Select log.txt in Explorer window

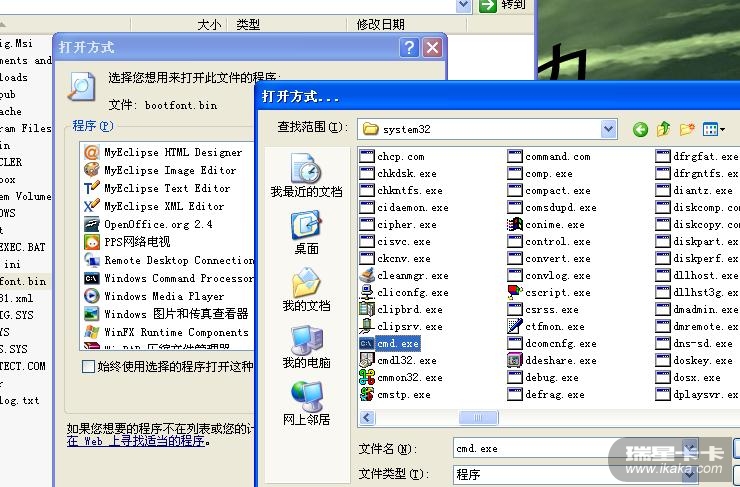coord(19,400)
